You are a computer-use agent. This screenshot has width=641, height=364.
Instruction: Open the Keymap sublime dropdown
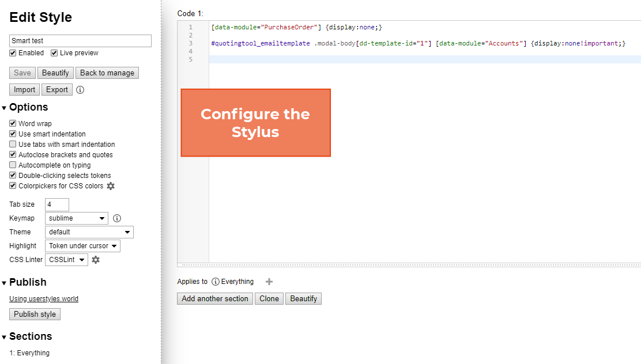click(x=77, y=218)
